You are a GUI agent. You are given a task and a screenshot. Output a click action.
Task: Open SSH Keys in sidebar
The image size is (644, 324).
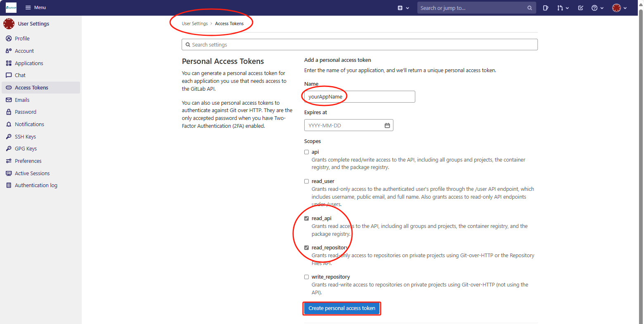25,136
